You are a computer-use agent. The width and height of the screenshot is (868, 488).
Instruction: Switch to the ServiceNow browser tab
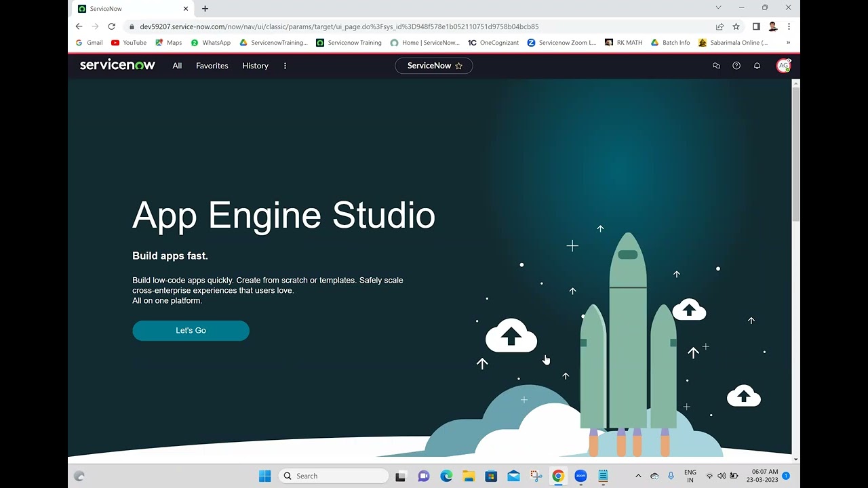click(132, 9)
